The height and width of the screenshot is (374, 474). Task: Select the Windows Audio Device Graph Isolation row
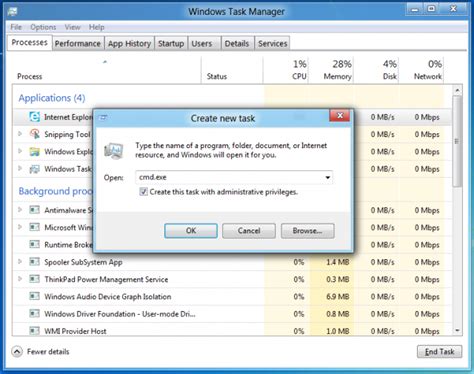[x=232, y=296]
